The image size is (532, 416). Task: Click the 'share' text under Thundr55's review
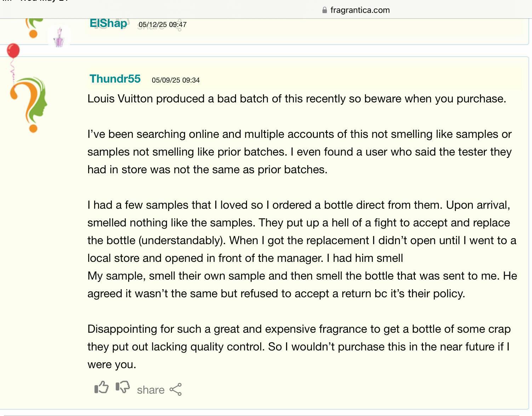coord(151,390)
